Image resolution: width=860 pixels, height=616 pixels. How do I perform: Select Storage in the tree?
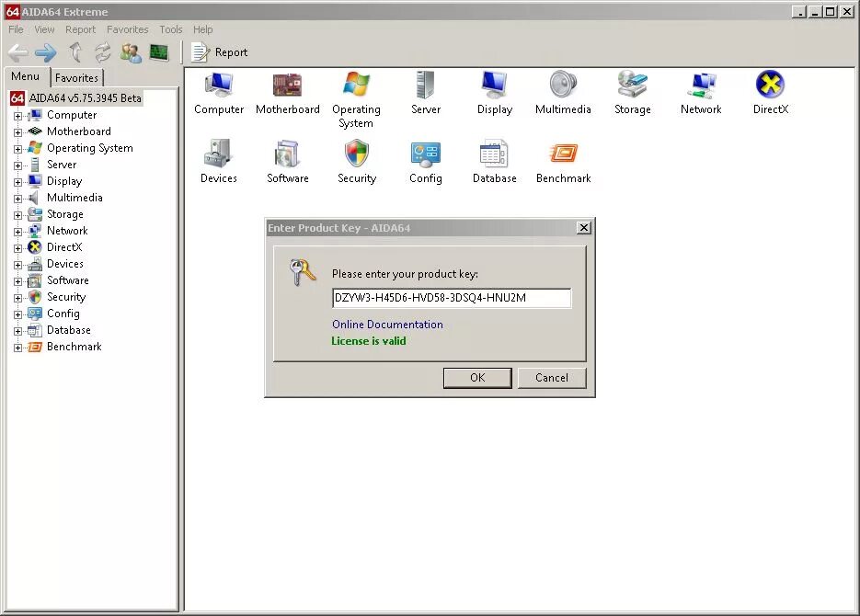(x=65, y=214)
